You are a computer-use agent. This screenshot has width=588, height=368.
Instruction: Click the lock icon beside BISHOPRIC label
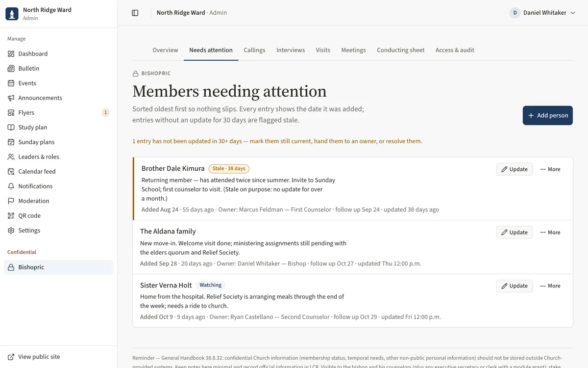coord(136,74)
